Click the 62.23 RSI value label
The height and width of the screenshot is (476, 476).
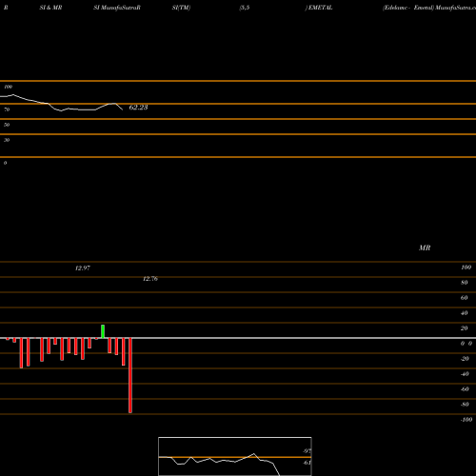tap(138, 108)
